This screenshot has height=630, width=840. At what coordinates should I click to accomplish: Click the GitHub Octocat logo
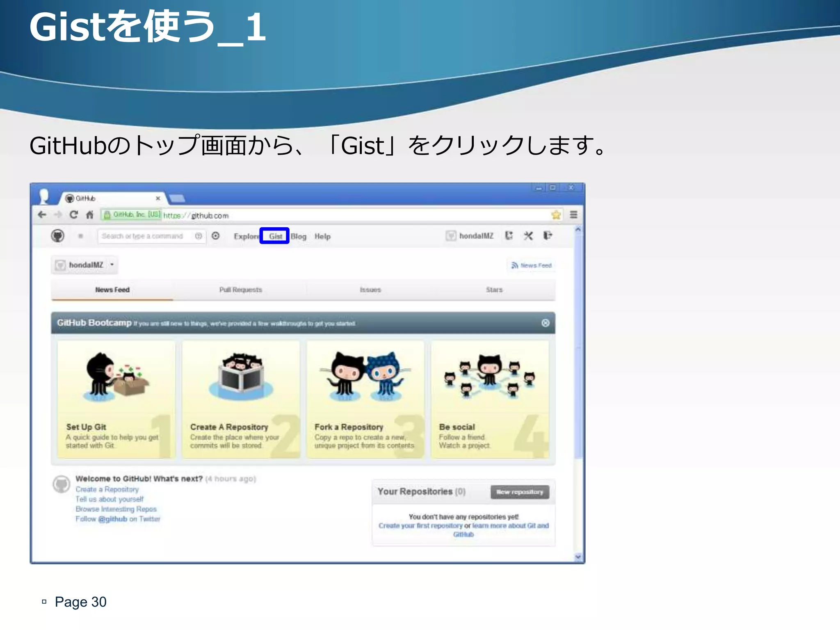[x=58, y=236]
